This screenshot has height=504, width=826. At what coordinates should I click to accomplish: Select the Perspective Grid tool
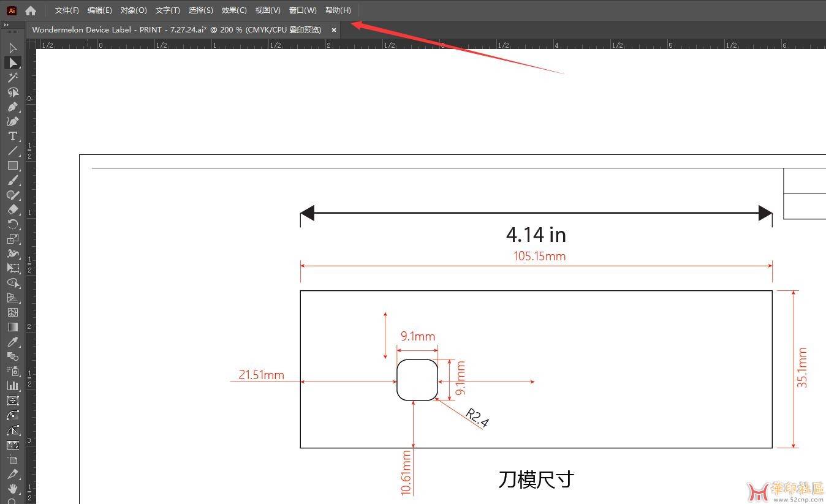(x=13, y=298)
